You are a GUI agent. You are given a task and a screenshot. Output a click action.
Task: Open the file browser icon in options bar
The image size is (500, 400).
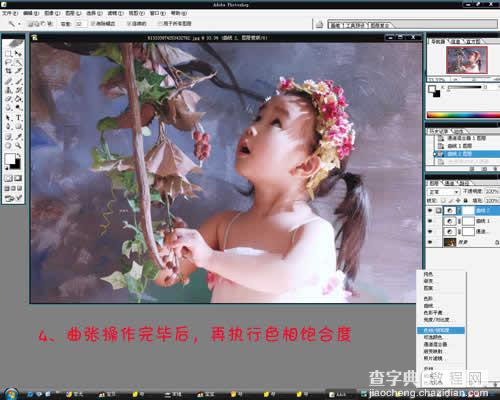[319, 24]
